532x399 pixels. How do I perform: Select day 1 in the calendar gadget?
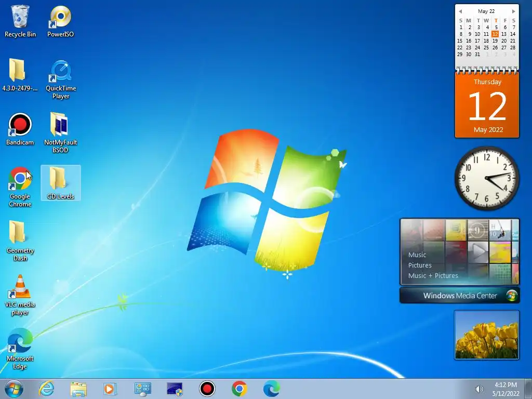(461, 27)
